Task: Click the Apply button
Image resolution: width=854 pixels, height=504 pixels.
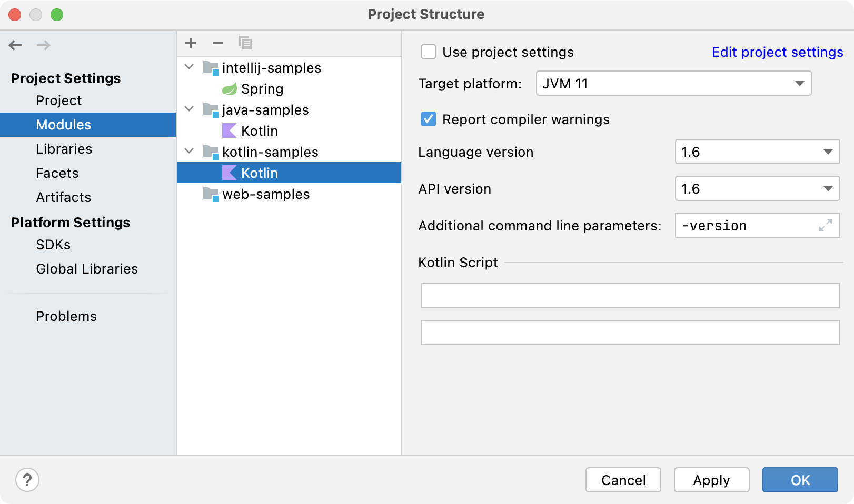Action: click(x=711, y=480)
